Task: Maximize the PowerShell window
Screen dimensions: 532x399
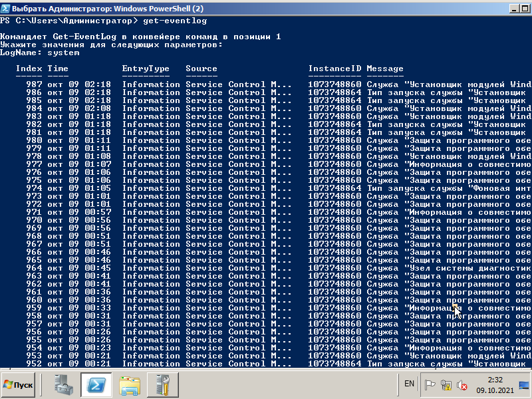Action: 524,9
